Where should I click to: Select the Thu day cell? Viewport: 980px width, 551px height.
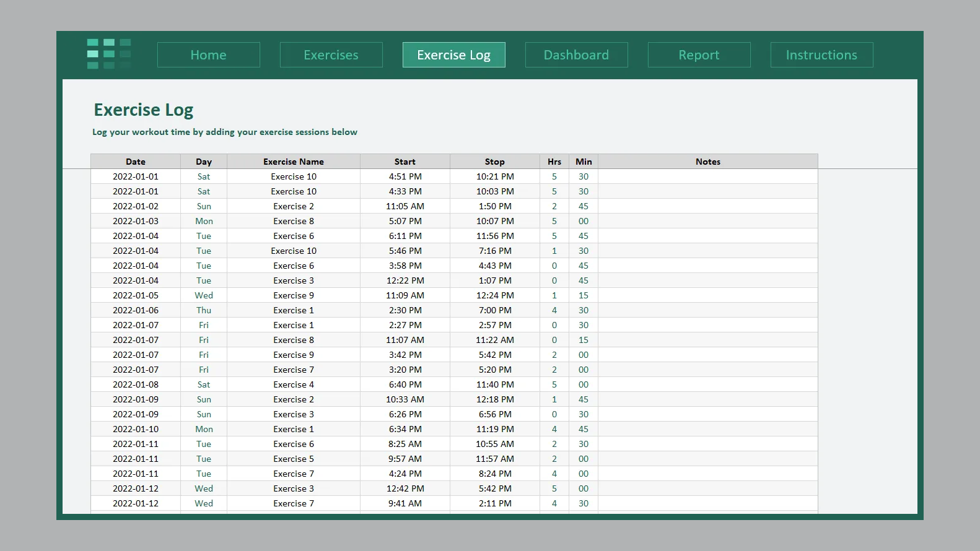point(204,310)
